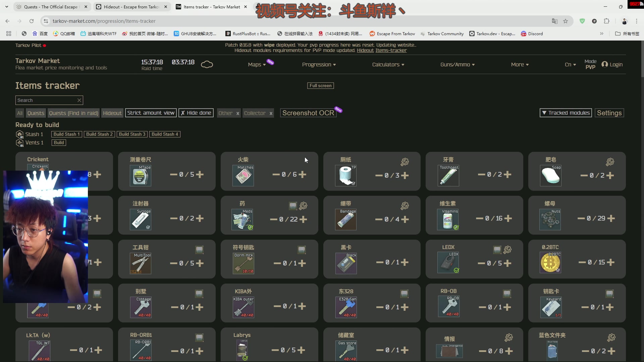Click the Build Stash 1 button

(66, 134)
